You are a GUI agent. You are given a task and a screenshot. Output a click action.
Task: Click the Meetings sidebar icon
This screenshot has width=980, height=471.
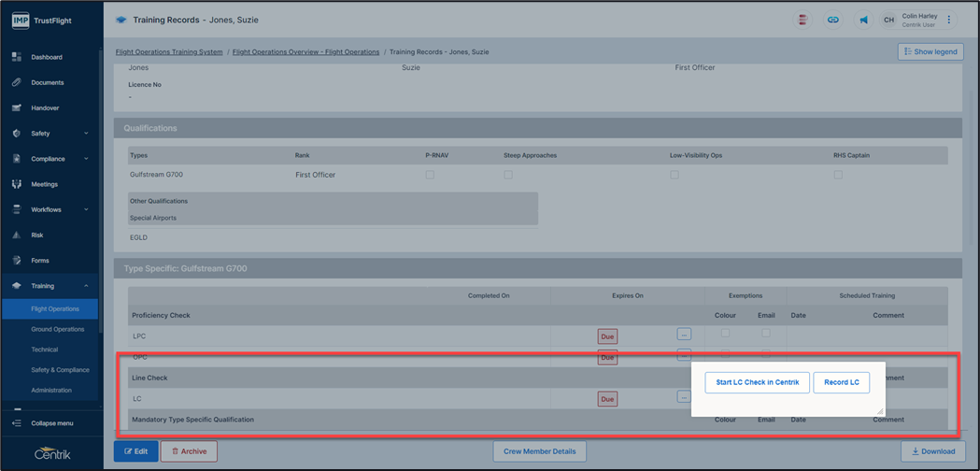[17, 184]
